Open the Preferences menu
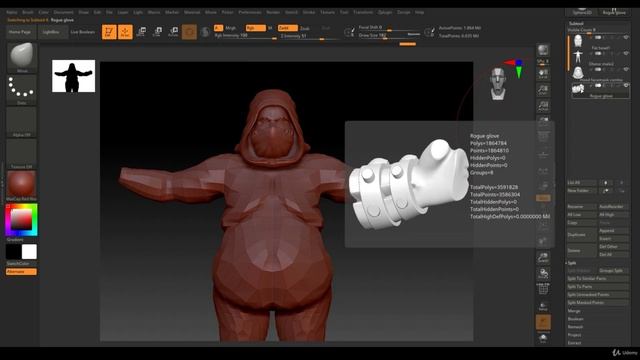The height and width of the screenshot is (360, 640). tap(250, 12)
